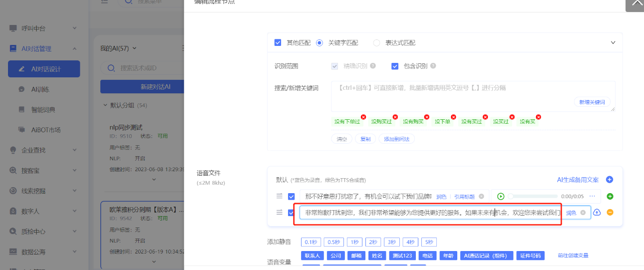The image size is (644, 270).
Task: Remove second voice row with orange minus icon
Action: click(x=610, y=213)
